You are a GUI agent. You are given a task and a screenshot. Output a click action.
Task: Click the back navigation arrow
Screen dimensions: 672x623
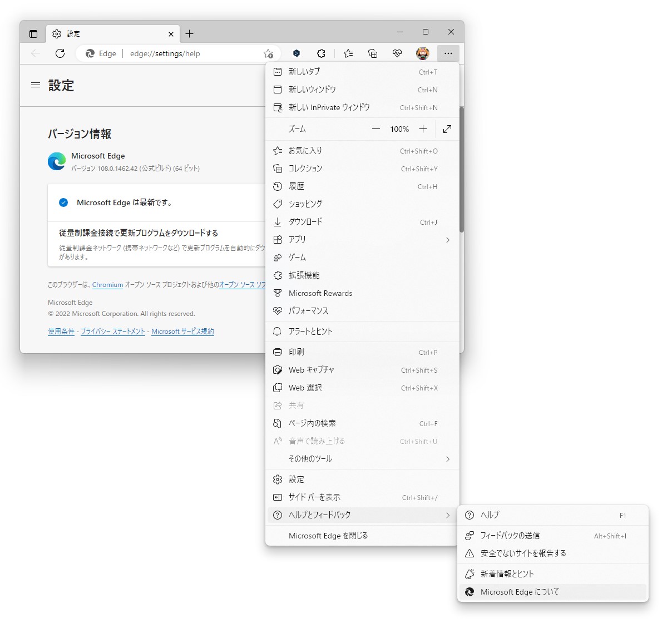36,53
